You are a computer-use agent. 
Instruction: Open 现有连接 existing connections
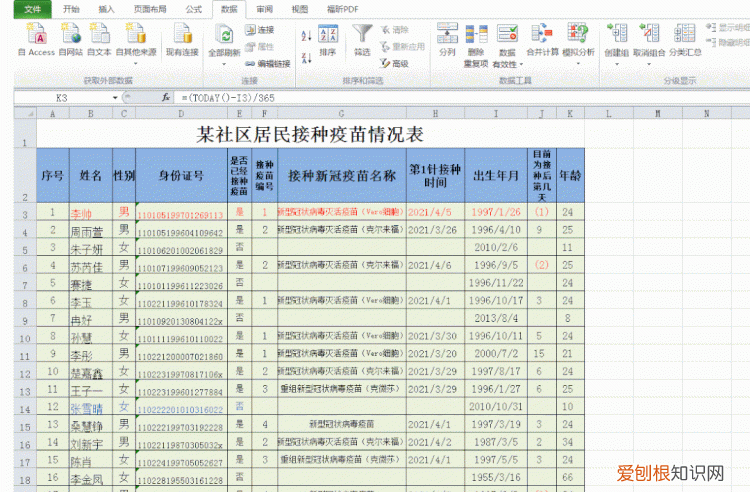[x=182, y=39]
